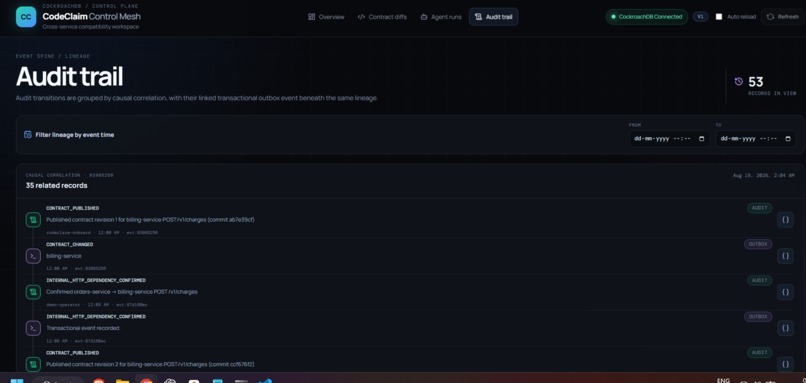Click the 'CAUSAL CORRELATION · 03985256' label
This screenshot has height=383, width=806.
tap(69, 175)
